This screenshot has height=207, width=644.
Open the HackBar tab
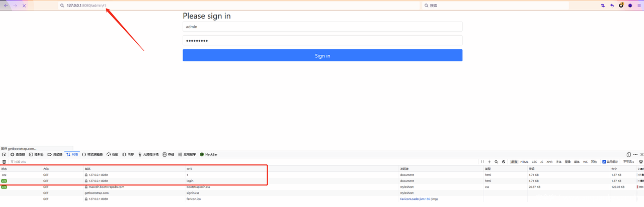(208, 154)
